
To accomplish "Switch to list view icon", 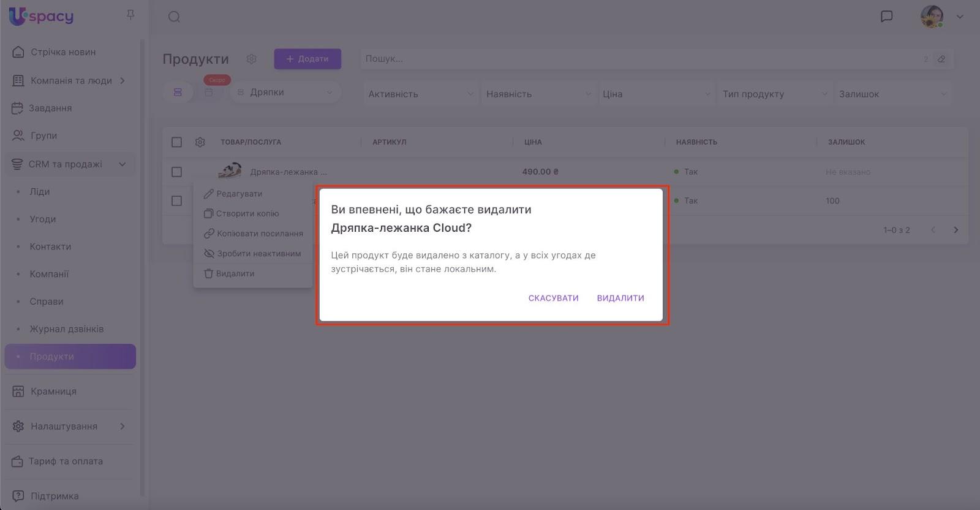I will click(178, 93).
